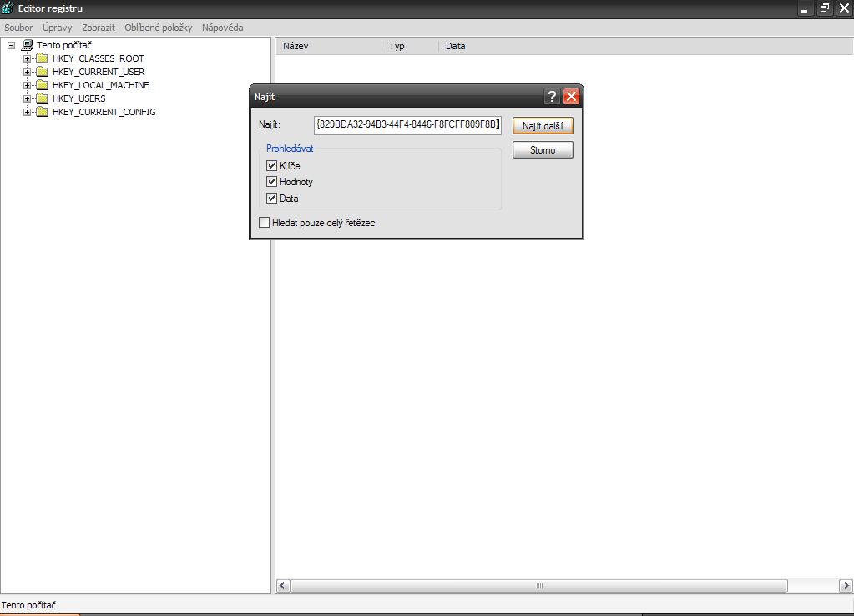This screenshot has height=616, width=854.
Task: Minimize the Editor registru window
Action: pyautogui.click(x=805, y=8)
